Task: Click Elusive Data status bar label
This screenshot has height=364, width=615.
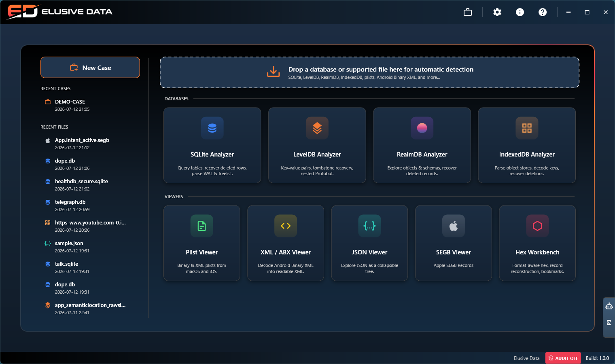Action: tap(526, 358)
